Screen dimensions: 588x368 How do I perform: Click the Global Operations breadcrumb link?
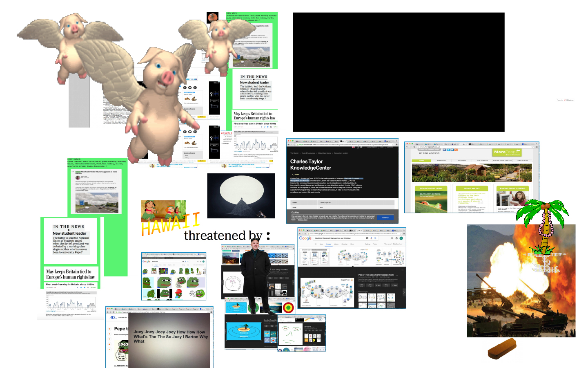tap(325, 153)
